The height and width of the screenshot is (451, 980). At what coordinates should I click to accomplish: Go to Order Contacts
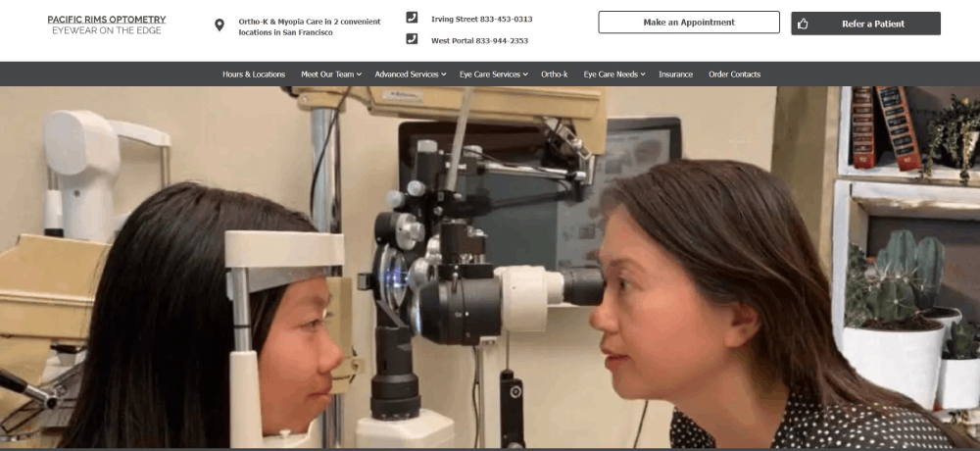point(734,75)
